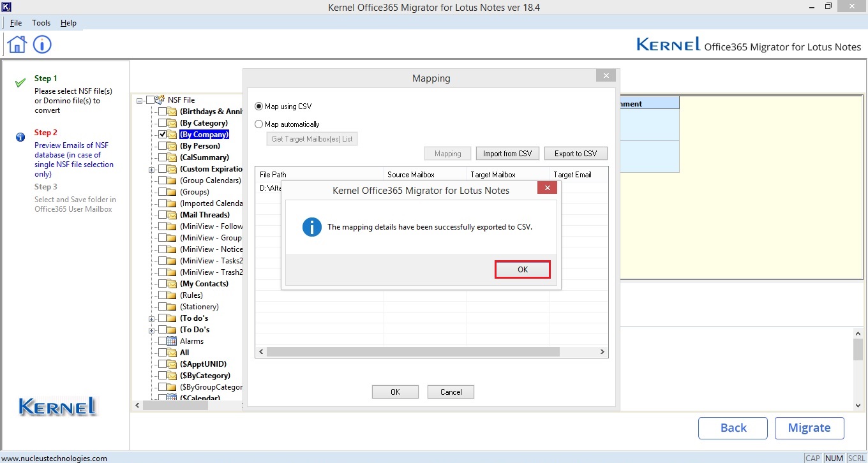The image size is (868, 463).
Task: Click the (MiniView - Tasks2 folder icon
Action: click(172, 261)
